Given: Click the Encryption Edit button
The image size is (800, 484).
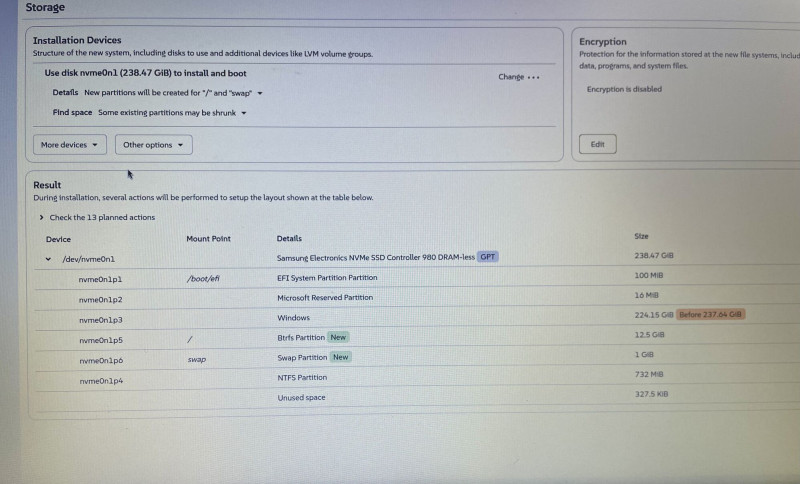Looking at the screenshot, I should (x=597, y=145).
